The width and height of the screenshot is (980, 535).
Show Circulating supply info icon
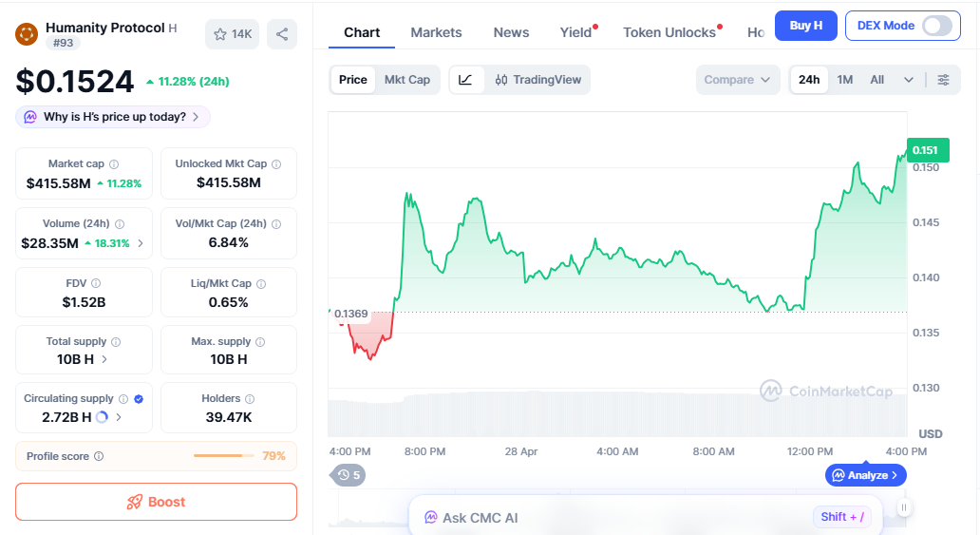123,399
